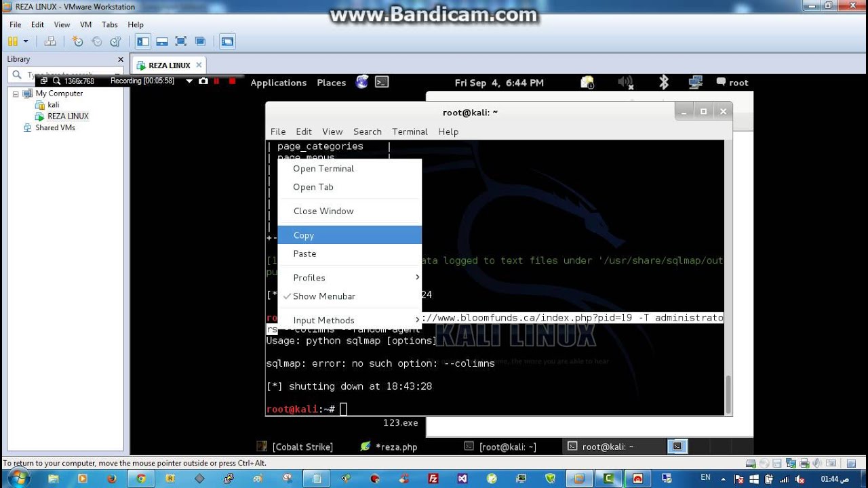
Task: Switch to *reza.php taskbar window
Action: tap(389, 447)
